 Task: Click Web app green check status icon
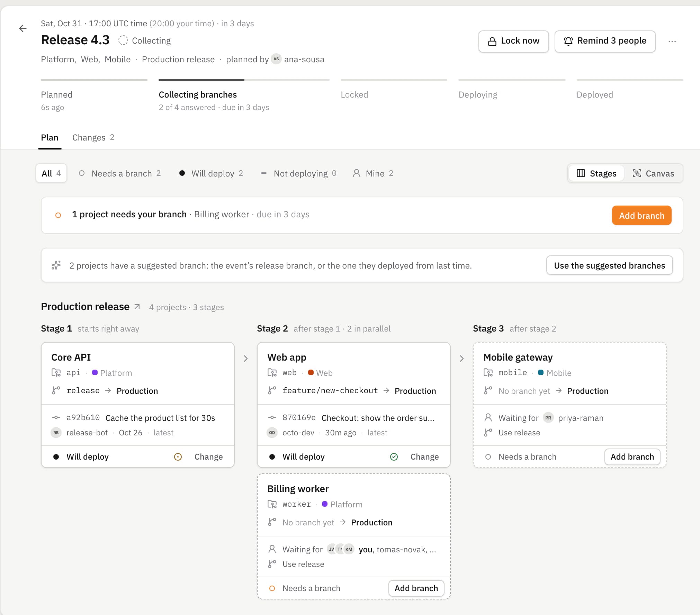coord(394,456)
